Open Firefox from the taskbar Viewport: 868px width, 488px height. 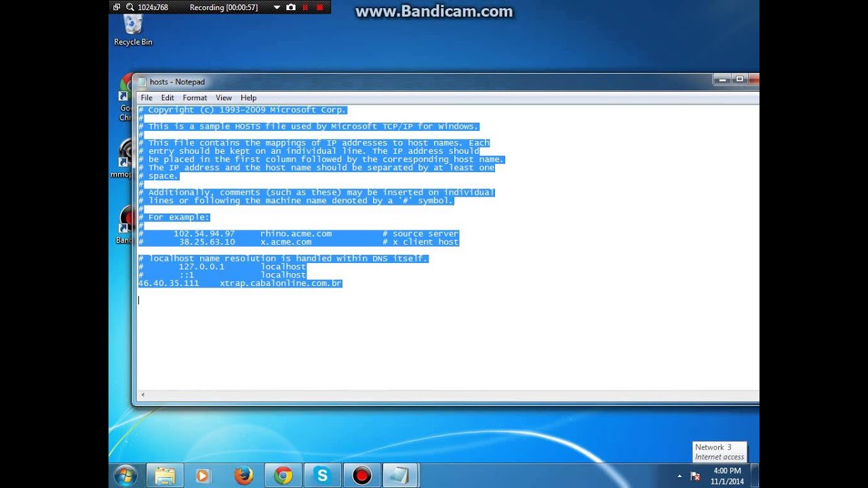pos(243,476)
